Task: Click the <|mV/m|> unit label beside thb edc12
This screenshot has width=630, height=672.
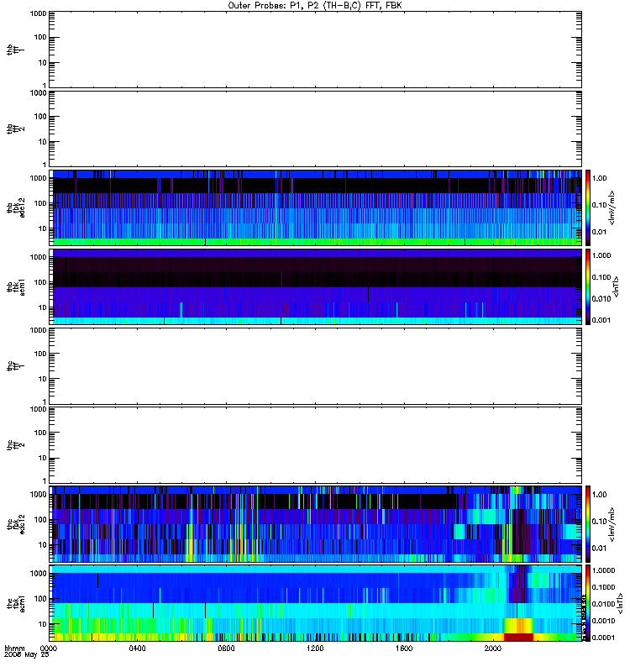Action: (612, 207)
